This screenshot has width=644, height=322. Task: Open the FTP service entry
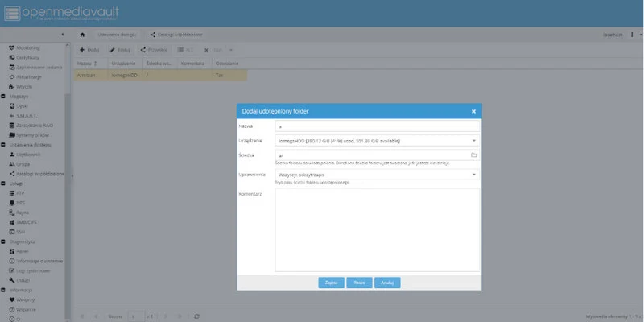(21, 193)
